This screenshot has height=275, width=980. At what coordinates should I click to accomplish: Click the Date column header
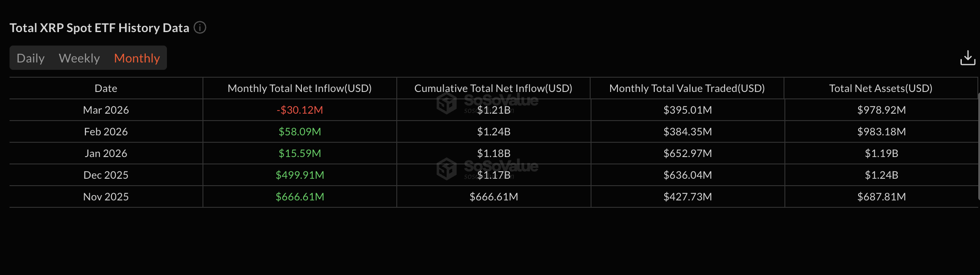click(105, 88)
